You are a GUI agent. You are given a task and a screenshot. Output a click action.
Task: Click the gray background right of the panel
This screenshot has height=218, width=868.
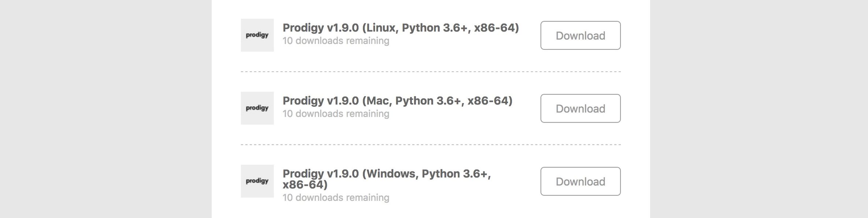pyautogui.click(x=758, y=109)
